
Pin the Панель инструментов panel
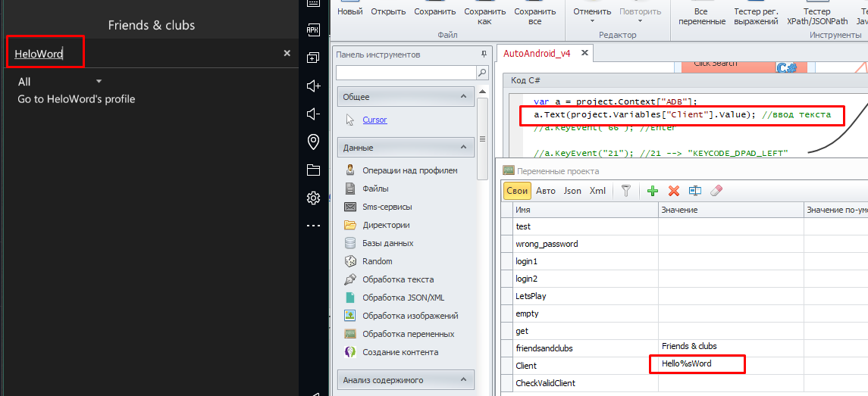pos(484,55)
